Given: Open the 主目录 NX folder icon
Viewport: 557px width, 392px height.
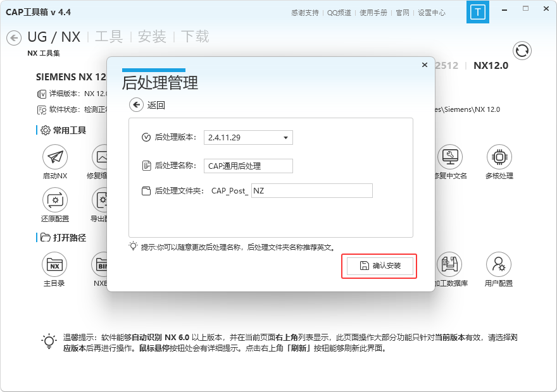Looking at the screenshot, I should 54,264.
